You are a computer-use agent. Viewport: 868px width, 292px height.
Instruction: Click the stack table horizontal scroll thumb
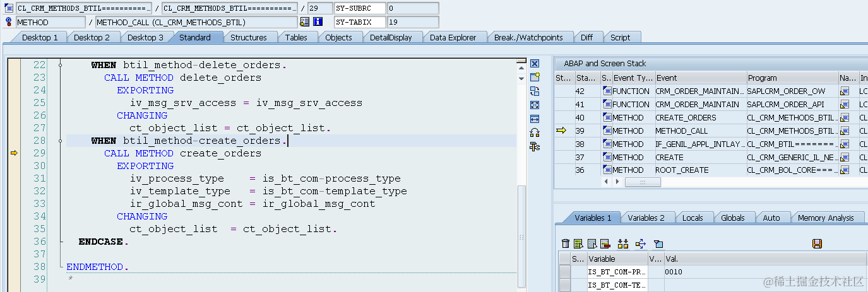tap(643, 182)
